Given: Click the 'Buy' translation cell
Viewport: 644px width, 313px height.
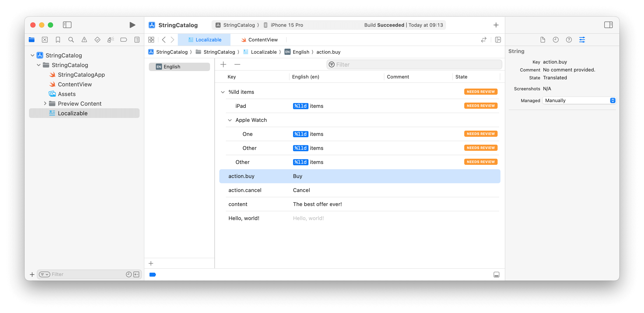Looking at the screenshot, I should [x=297, y=176].
